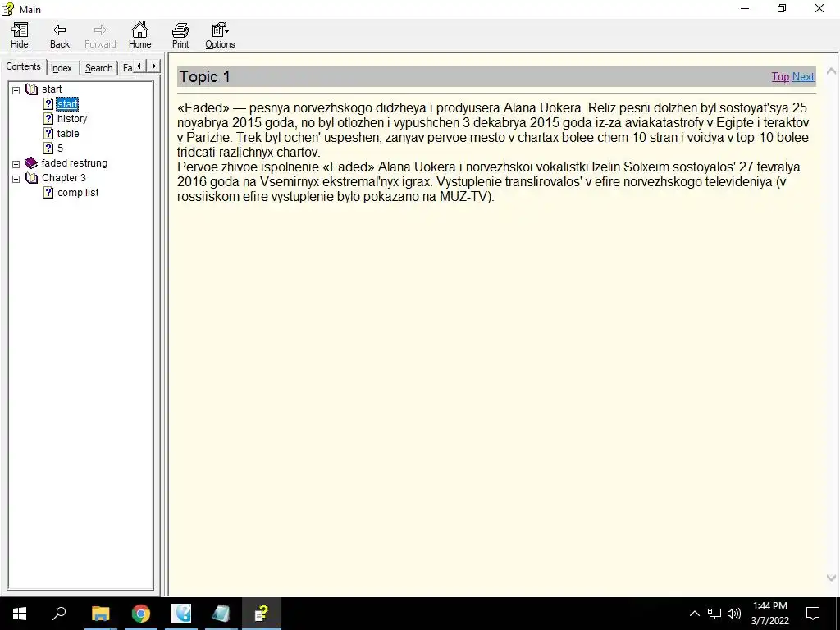This screenshot has width=840, height=630.
Task: Open the notification center icon
Action: click(813, 614)
